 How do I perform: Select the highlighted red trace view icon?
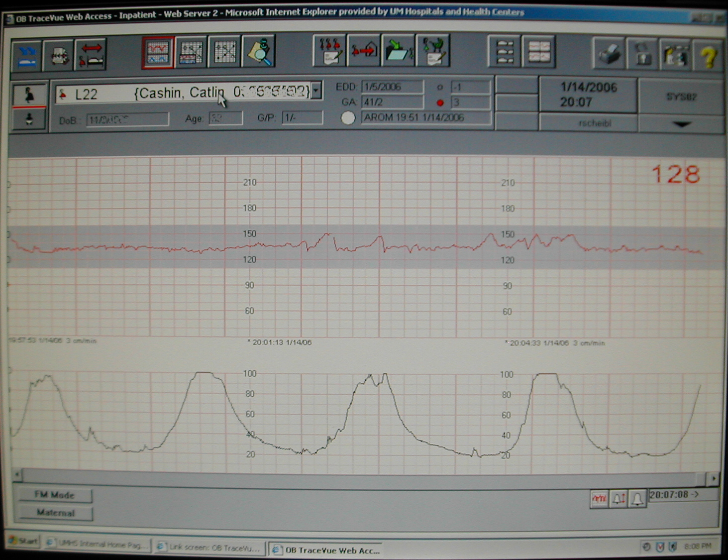point(158,52)
